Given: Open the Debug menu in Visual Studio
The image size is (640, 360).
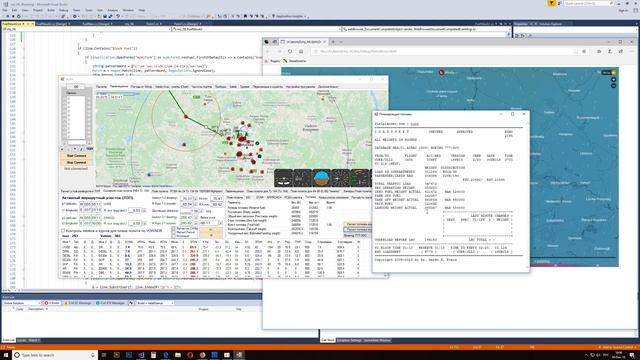Looking at the screenshot, I should tap(63, 10).
